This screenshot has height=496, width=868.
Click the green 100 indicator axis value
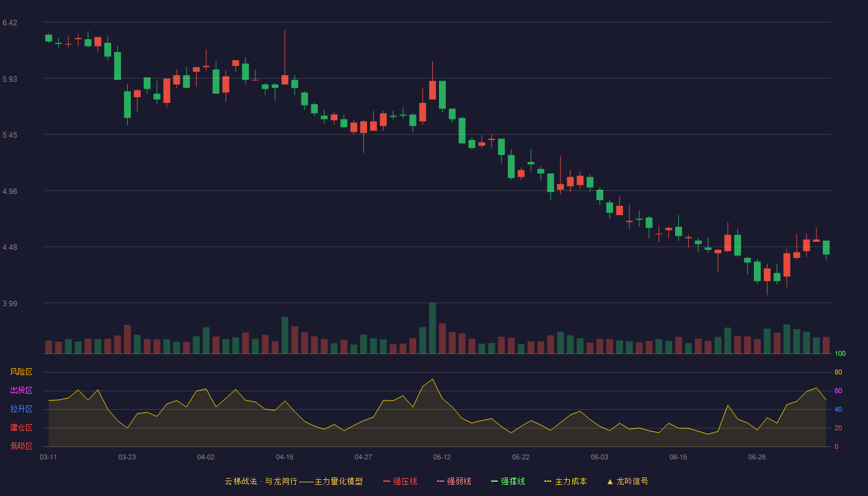840,354
